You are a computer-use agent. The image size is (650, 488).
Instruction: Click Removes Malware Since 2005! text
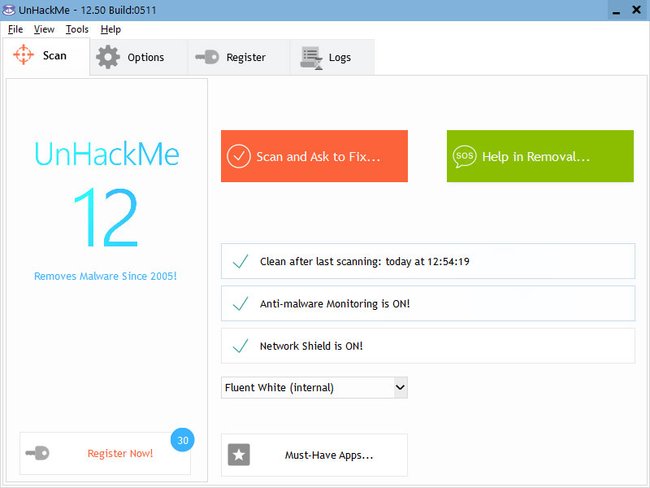(x=105, y=276)
